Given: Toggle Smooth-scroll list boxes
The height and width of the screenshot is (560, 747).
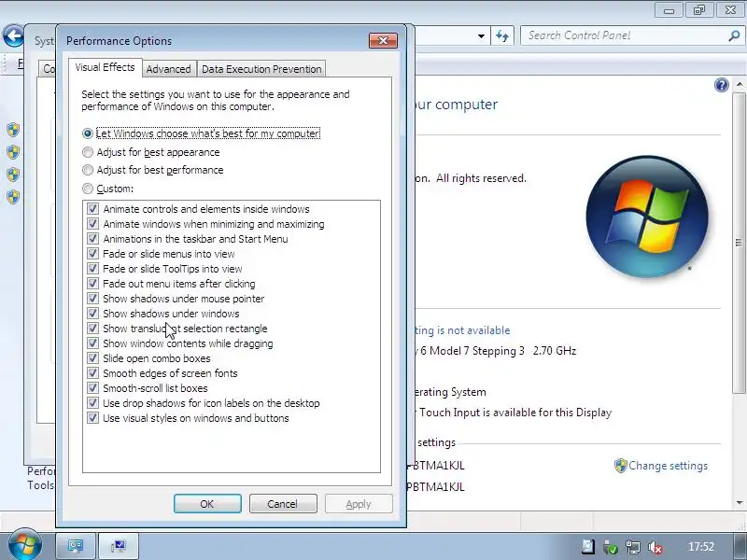Looking at the screenshot, I should click(x=92, y=388).
